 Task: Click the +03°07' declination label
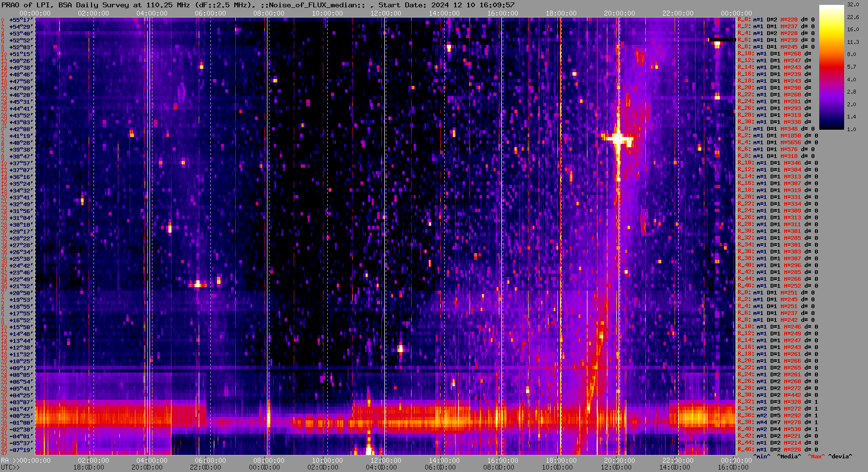pyautogui.click(x=20, y=402)
